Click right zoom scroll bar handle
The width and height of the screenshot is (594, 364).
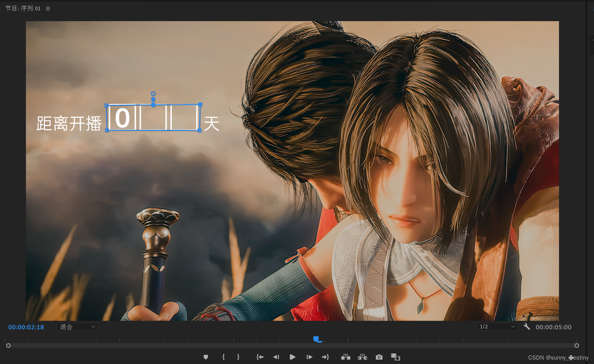coord(577,346)
